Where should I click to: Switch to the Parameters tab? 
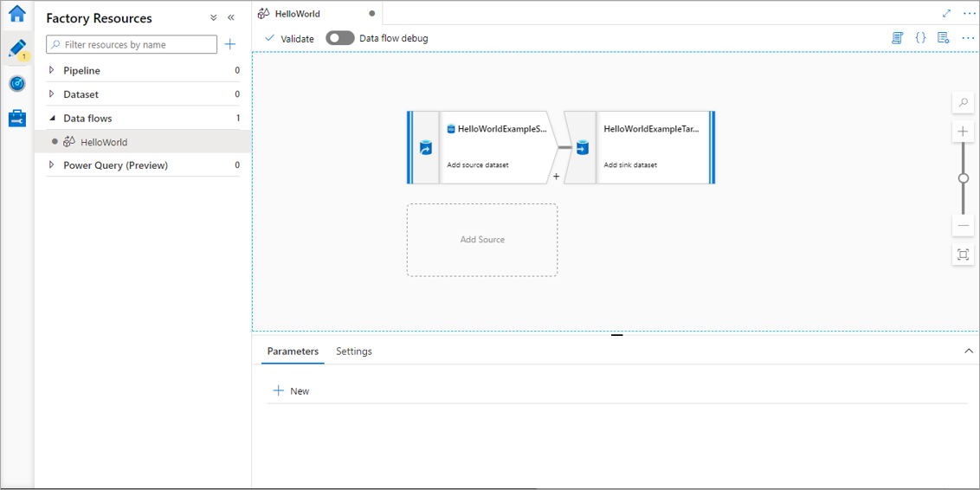pyautogui.click(x=293, y=351)
